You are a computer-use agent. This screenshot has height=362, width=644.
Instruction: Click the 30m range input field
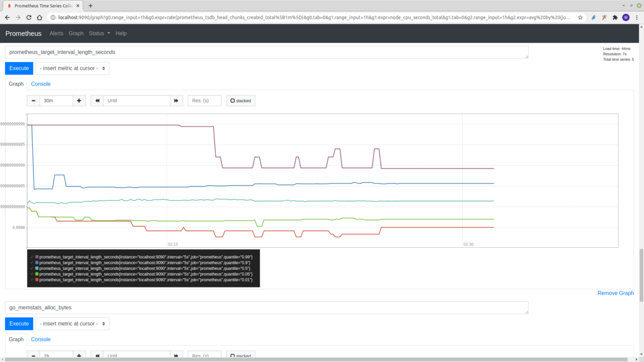coord(56,100)
